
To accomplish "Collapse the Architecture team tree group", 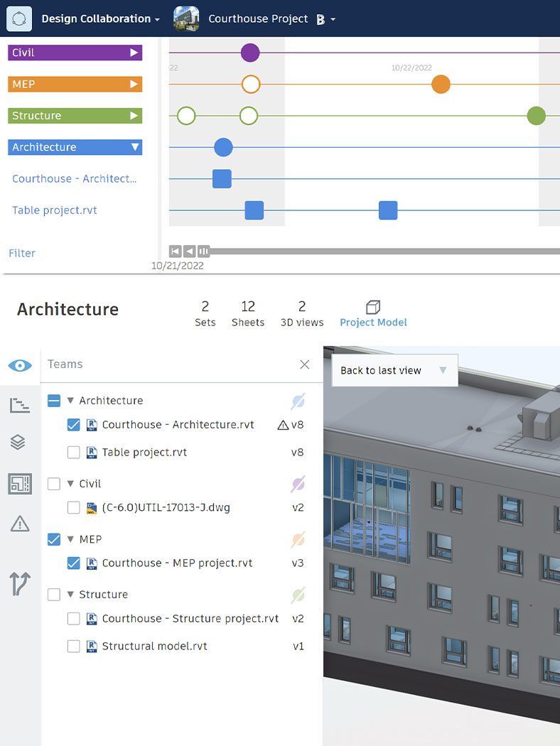I will click(x=70, y=401).
